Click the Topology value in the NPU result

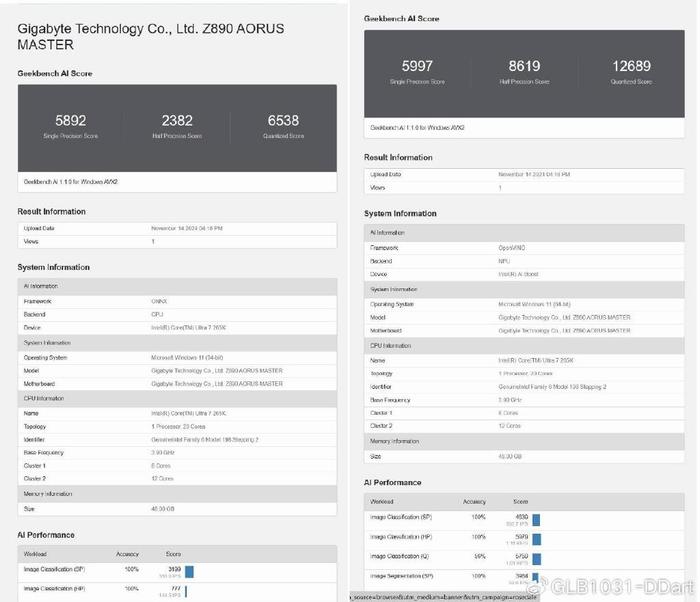[x=525, y=373]
